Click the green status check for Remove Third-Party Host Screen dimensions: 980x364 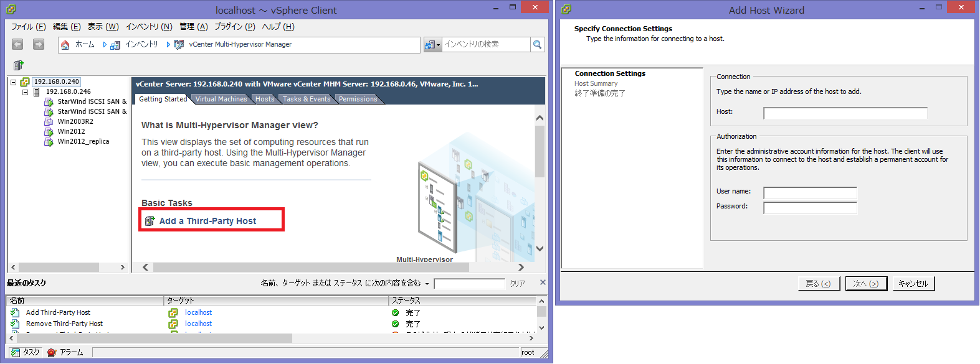click(x=395, y=324)
